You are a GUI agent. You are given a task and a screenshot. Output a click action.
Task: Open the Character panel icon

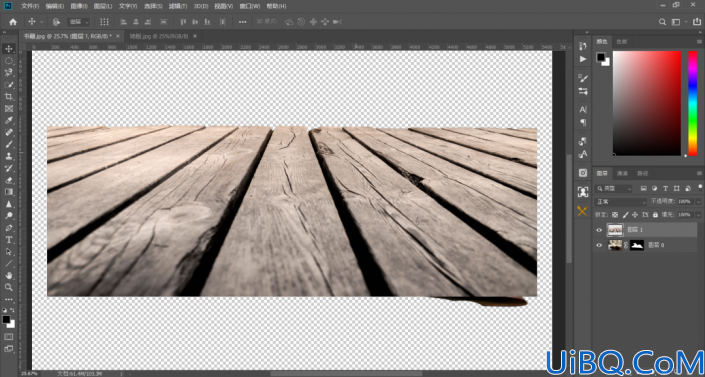(x=583, y=109)
